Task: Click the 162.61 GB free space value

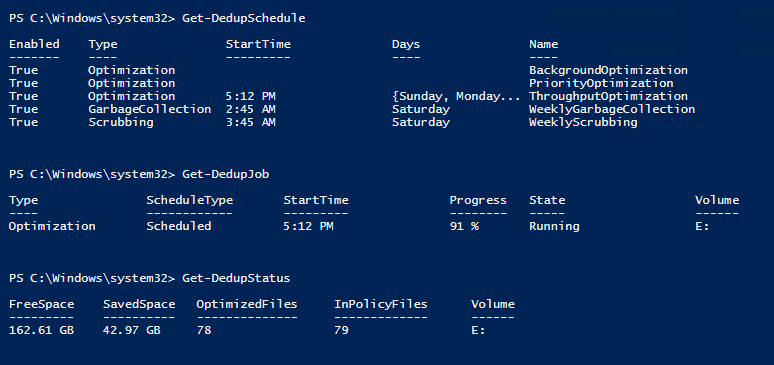Action: coord(41,330)
